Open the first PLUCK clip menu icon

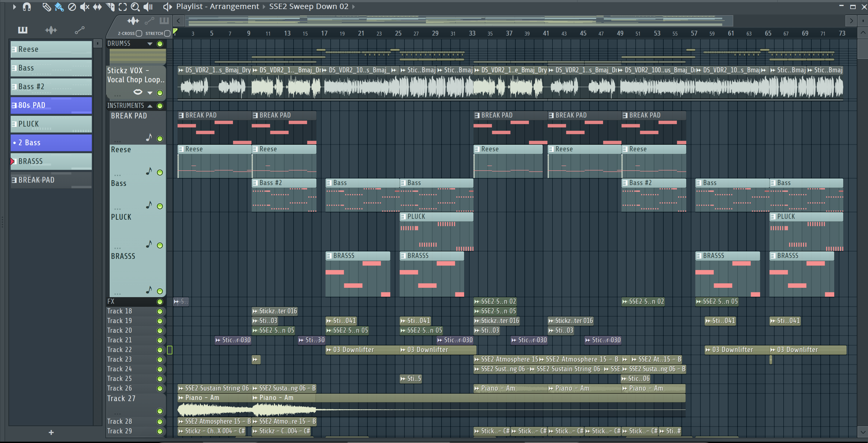pyautogui.click(x=403, y=217)
